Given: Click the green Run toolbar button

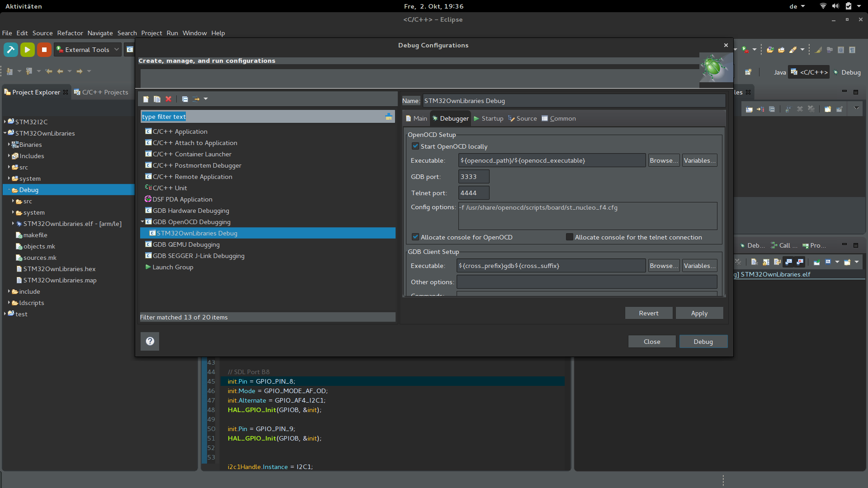Looking at the screenshot, I should [27, 50].
